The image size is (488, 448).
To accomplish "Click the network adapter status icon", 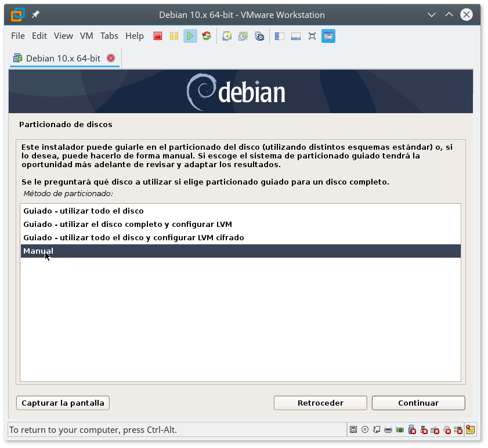I will tap(377, 430).
